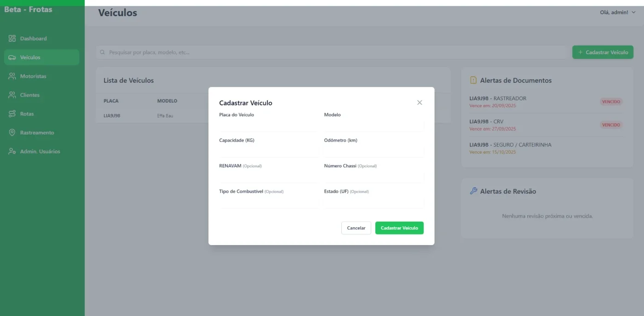Open Rastreamento map pin icon
This screenshot has width=644, height=316.
12,132
